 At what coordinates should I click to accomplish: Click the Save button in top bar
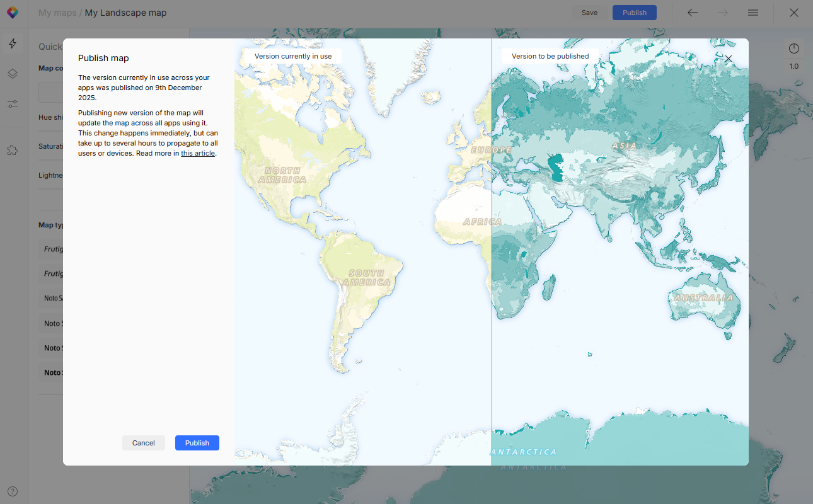[x=589, y=13]
